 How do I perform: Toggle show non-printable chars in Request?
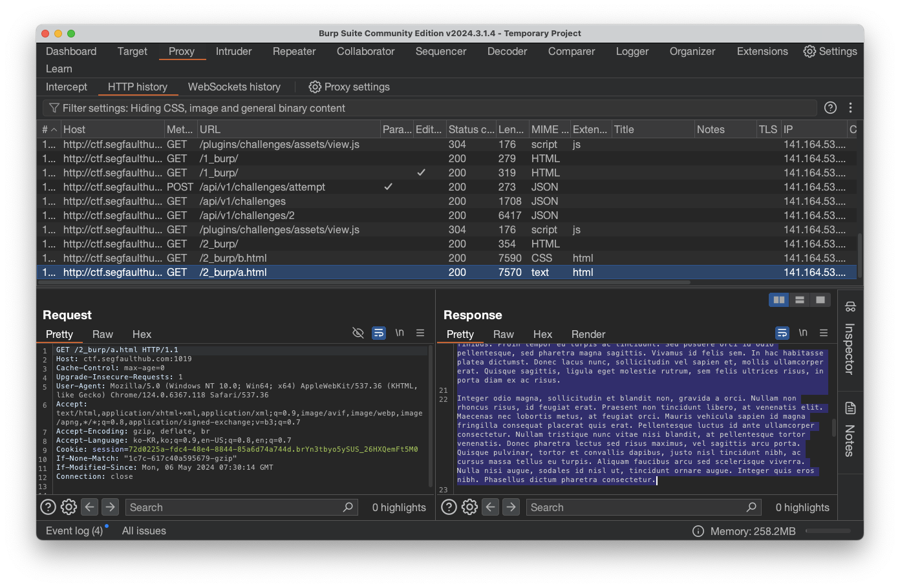click(400, 333)
